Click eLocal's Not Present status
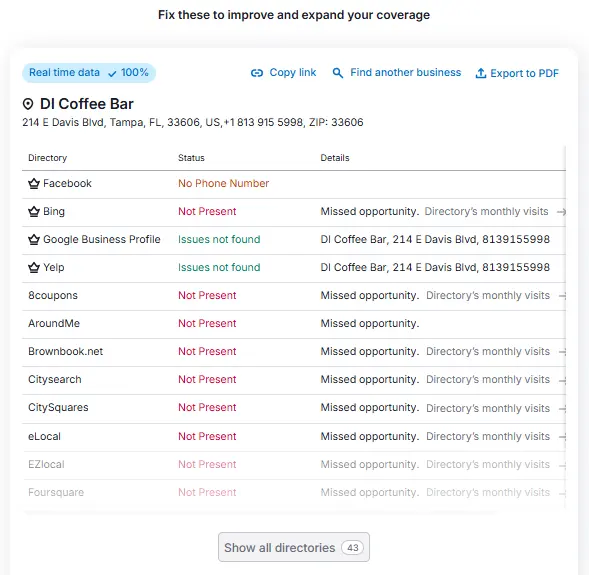This screenshot has height=575, width=589. point(207,436)
